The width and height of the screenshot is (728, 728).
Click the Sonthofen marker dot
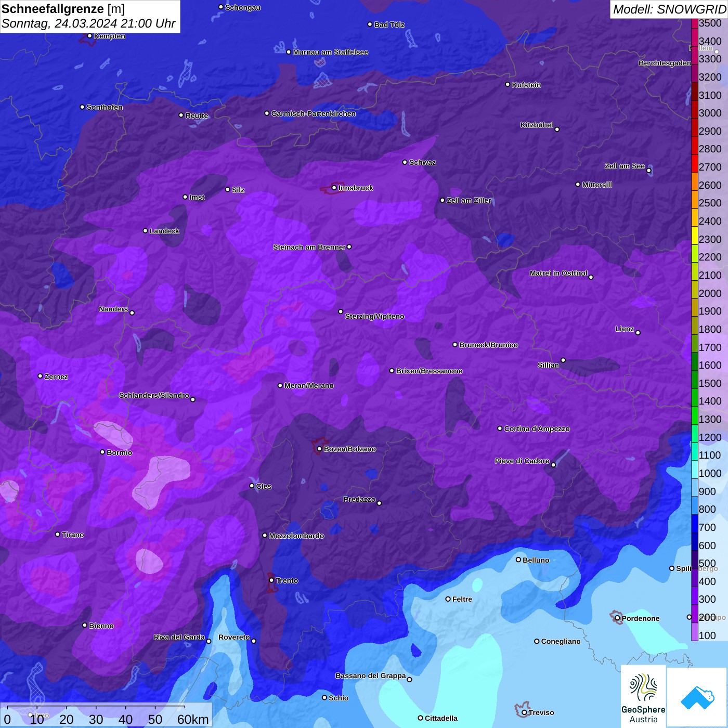82,107
